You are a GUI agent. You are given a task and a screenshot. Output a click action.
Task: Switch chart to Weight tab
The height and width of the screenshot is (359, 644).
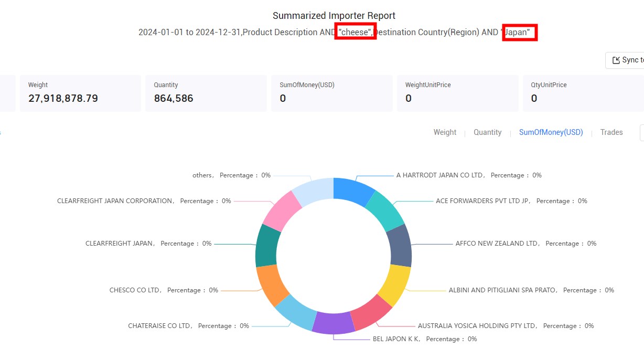point(445,132)
